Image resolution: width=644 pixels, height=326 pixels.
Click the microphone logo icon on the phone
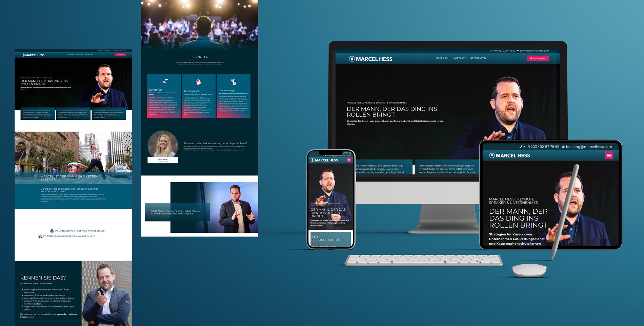point(312,160)
